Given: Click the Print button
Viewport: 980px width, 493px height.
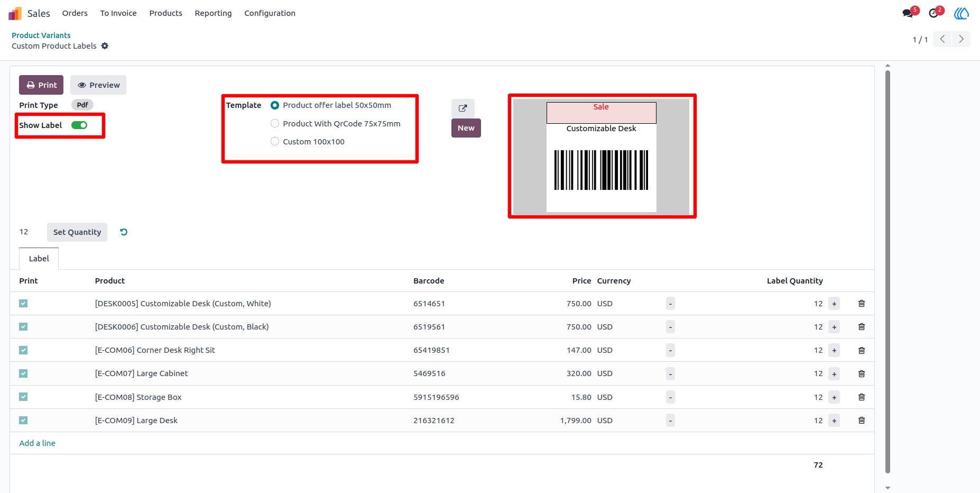Looking at the screenshot, I should (41, 85).
